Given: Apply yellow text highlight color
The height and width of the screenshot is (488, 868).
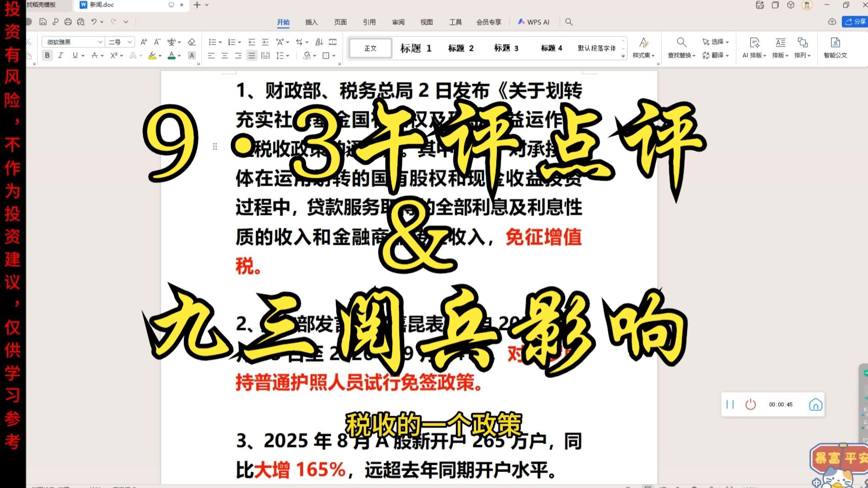Looking at the screenshot, I should tap(152, 55).
